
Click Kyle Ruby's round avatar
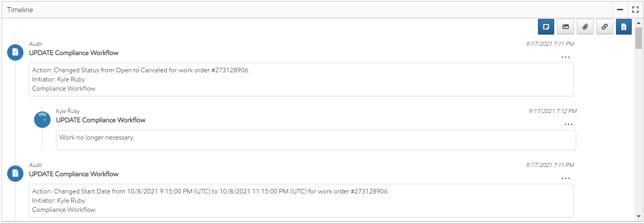tap(42, 119)
